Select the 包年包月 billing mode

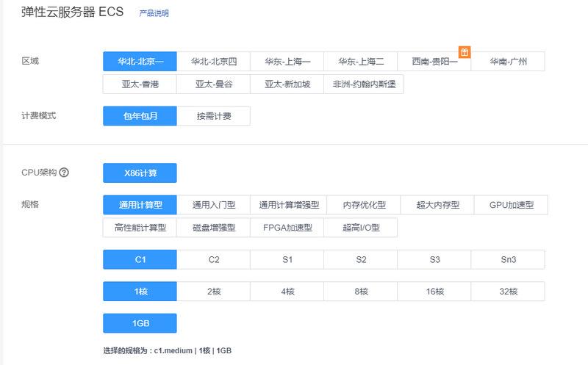[140, 116]
